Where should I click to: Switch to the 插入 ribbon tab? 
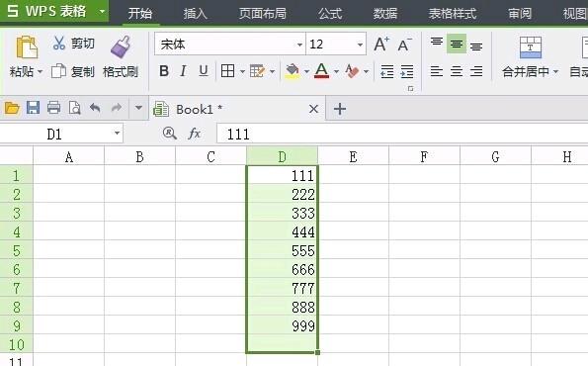click(x=195, y=14)
